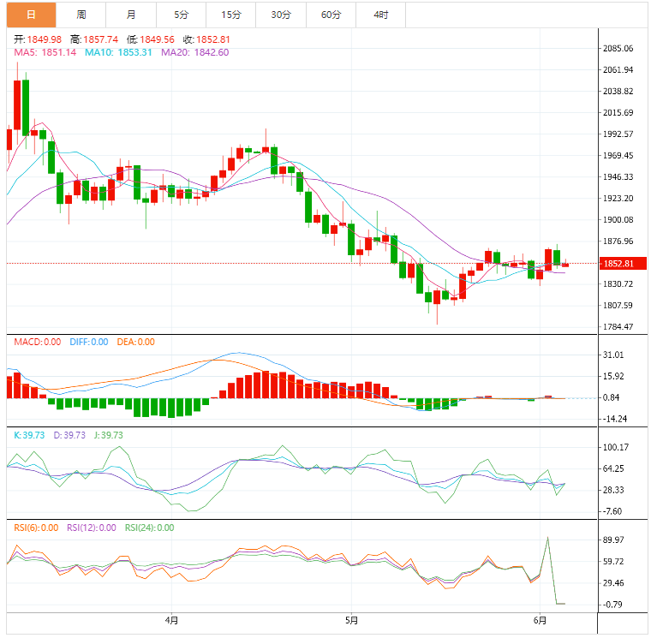The image size is (657, 644).
Task: Open the 4时 timeframe tab
Action: [x=381, y=15]
